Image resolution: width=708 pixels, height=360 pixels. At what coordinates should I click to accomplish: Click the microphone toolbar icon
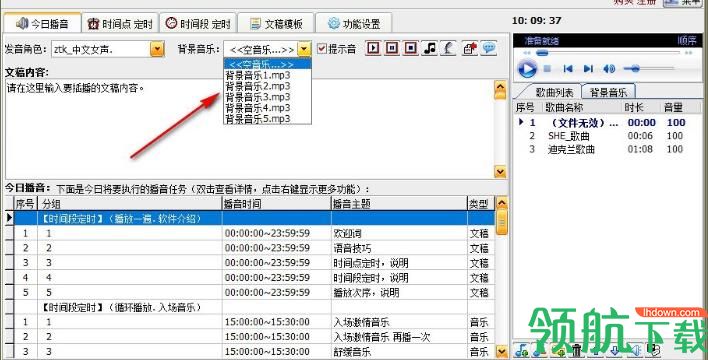448,48
